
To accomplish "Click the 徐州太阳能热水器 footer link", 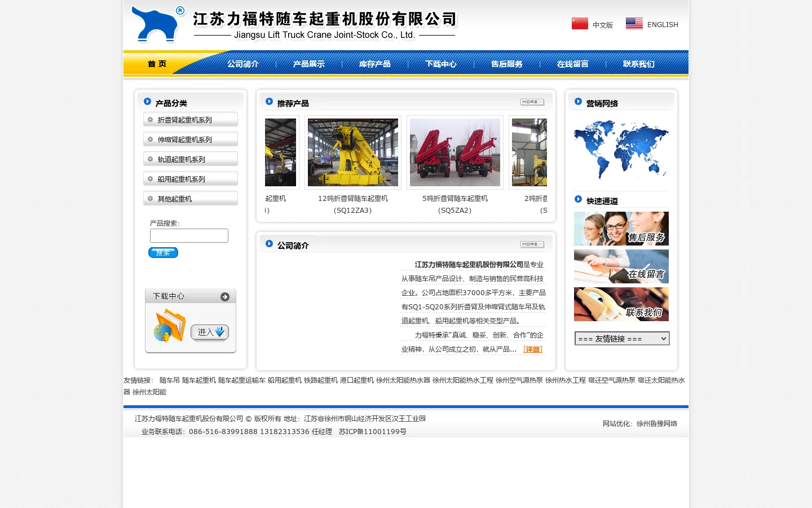I will pyautogui.click(x=403, y=380).
